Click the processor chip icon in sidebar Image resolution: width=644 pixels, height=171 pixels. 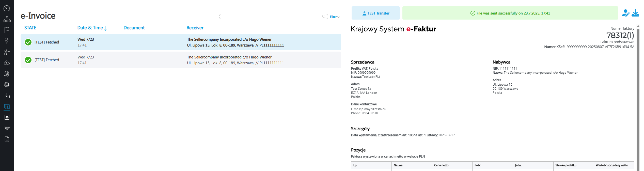pyautogui.click(x=7, y=85)
